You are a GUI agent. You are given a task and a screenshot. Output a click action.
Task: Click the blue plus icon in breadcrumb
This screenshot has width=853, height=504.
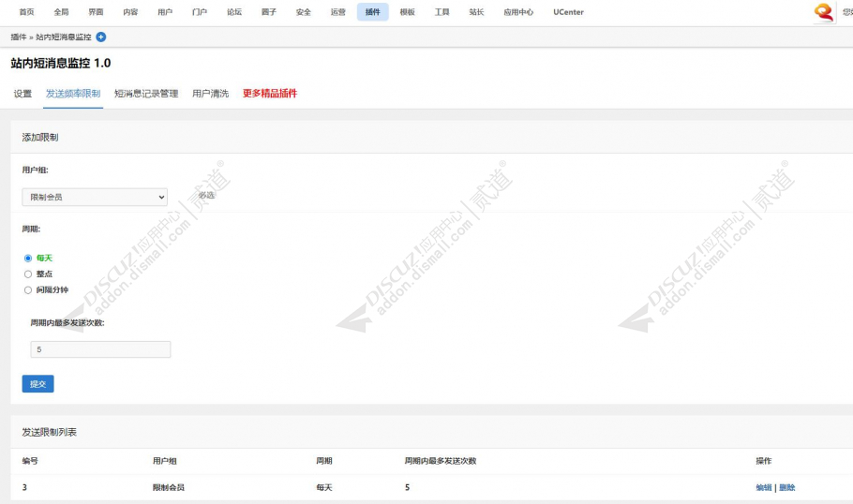tap(100, 37)
